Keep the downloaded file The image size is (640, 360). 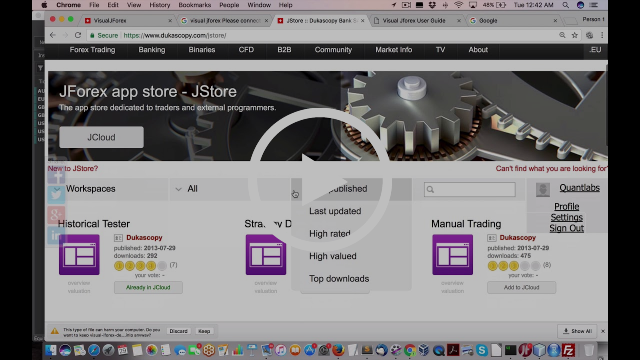[x=204, y=331]
